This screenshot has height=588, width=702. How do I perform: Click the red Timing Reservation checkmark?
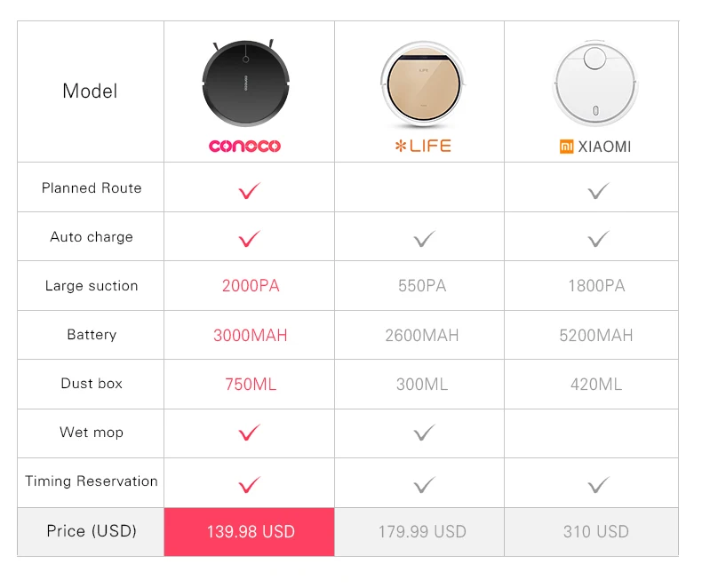click(249, 485)
